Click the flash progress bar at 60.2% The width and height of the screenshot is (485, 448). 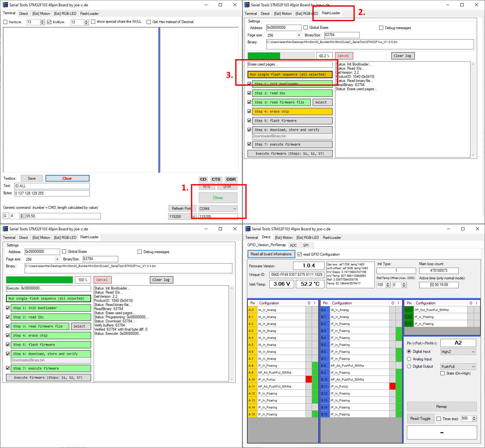pyautogui.click(x=281, y=56)
